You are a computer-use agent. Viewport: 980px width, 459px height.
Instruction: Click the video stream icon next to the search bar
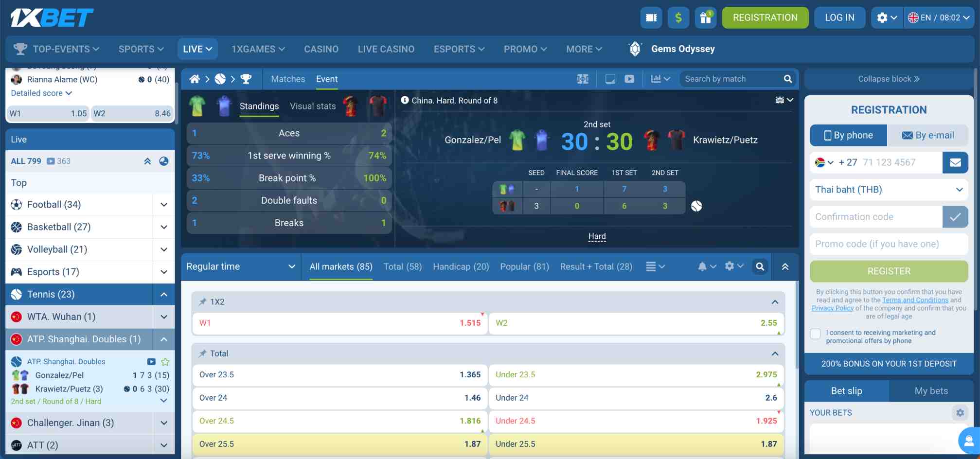point(629,78)
